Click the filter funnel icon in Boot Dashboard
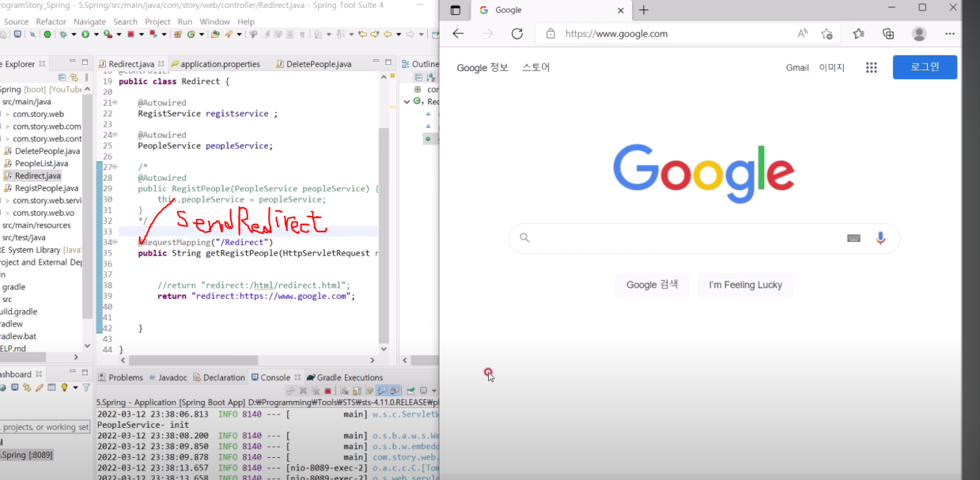The height and width of the screenshot is (480, 980). pos(86,387)
